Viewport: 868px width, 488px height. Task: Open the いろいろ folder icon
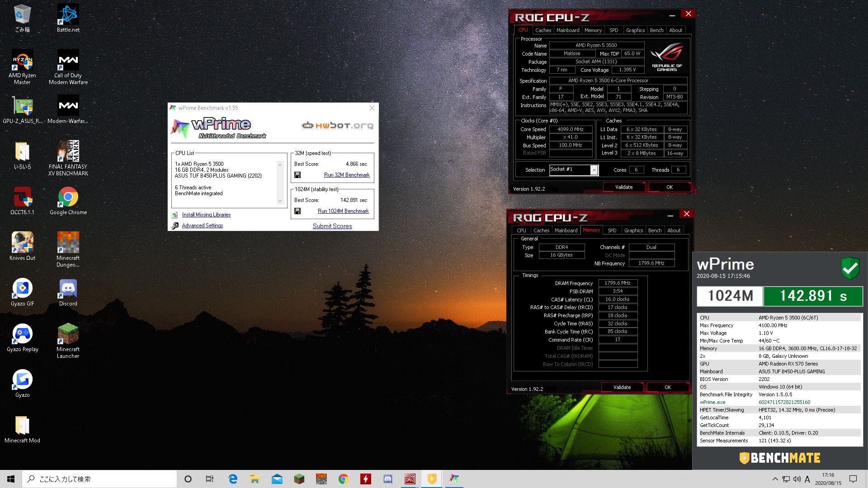(22, 155)
